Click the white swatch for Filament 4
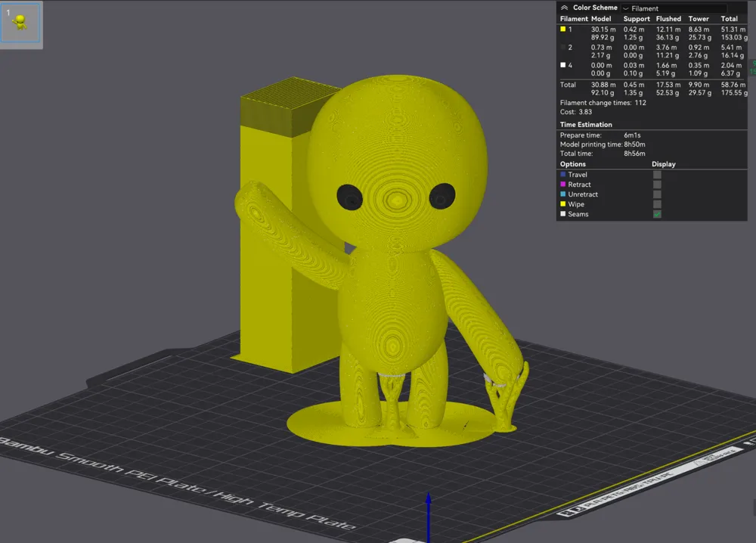The image size is (756, 543). click(563, 65)
